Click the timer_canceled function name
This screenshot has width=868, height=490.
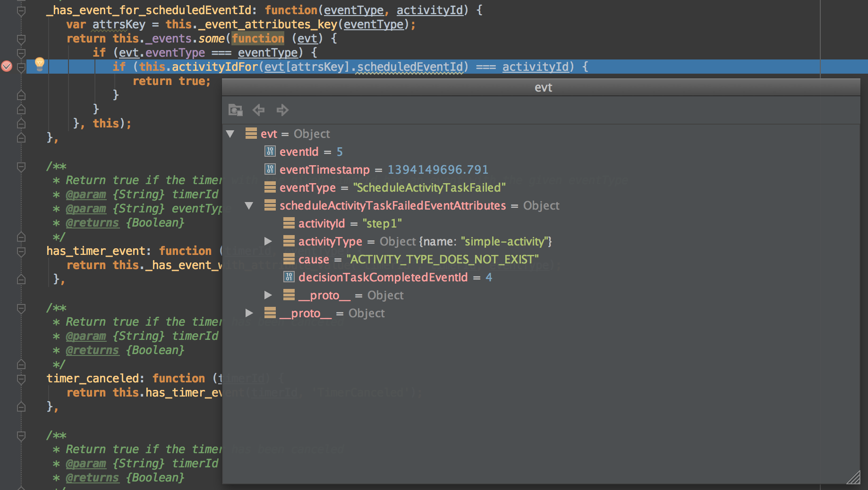[92, 379]
